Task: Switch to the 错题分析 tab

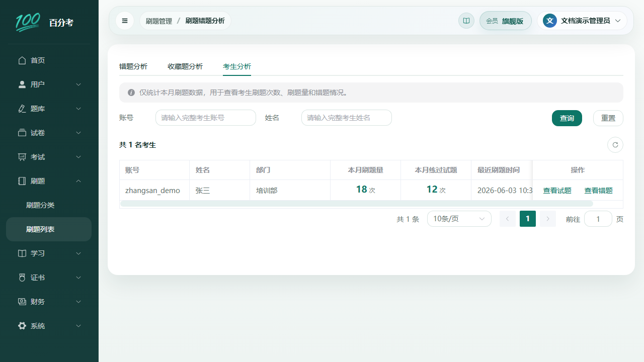Action: (133, 66)
